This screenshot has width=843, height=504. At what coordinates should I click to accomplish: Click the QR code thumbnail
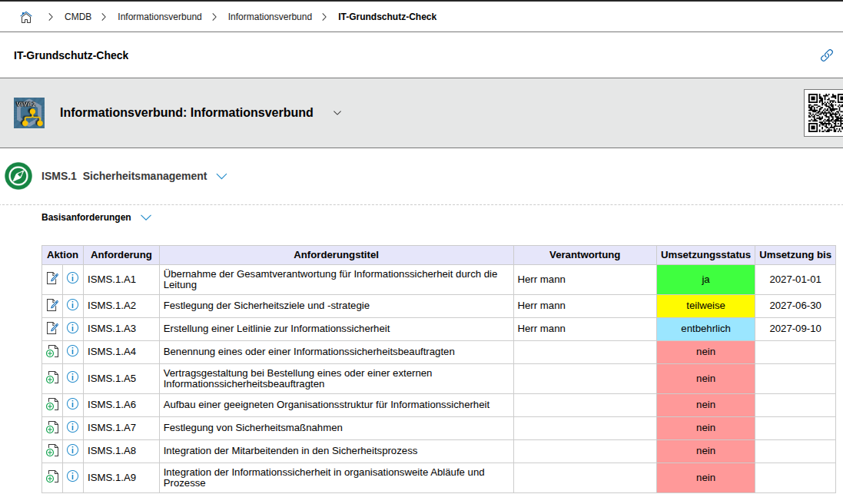(x=826, y=112)
